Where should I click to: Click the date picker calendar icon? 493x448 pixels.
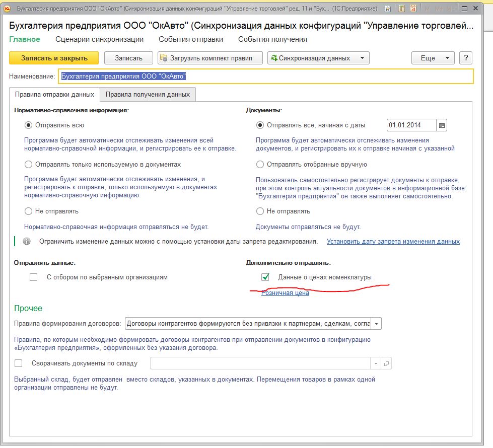[442, 125]
